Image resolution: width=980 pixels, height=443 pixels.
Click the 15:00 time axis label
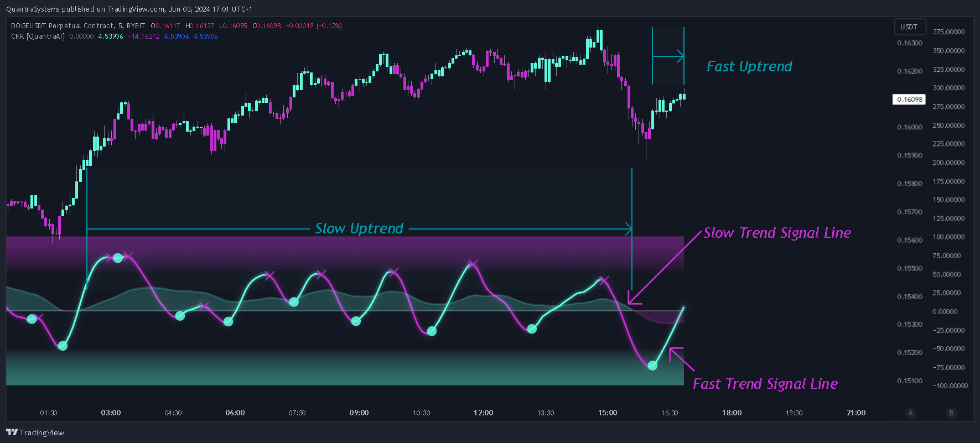click(608, 413)
